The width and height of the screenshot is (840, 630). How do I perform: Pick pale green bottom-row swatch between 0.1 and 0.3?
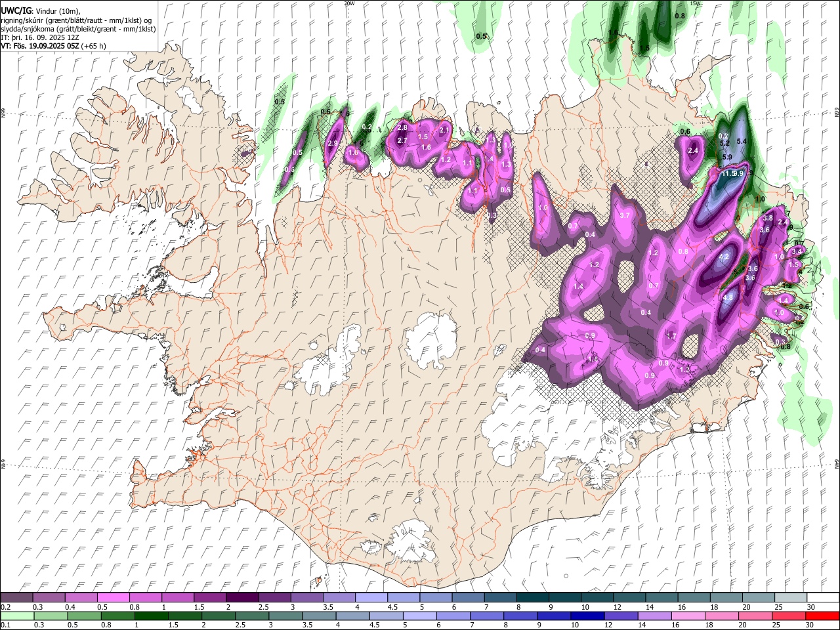16,616
